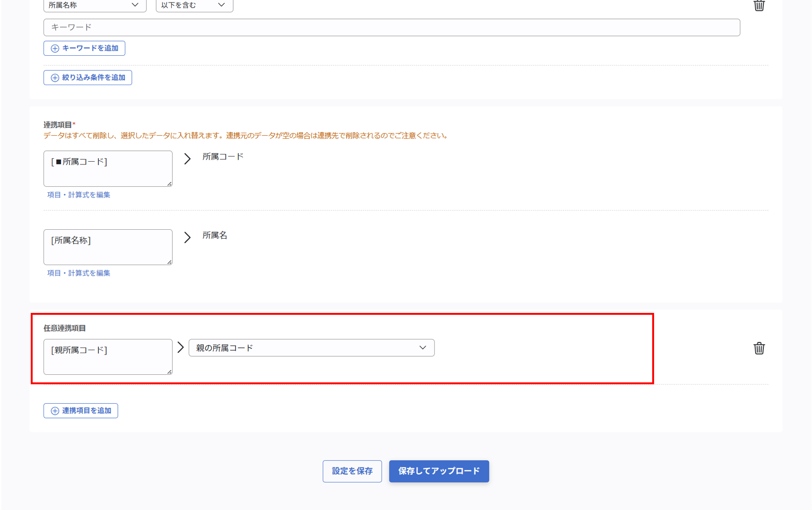Screen dimensions: 812x510
Task: Click the plus icon on 絞り込み条件を追加
Action: [x=54, y=78]
